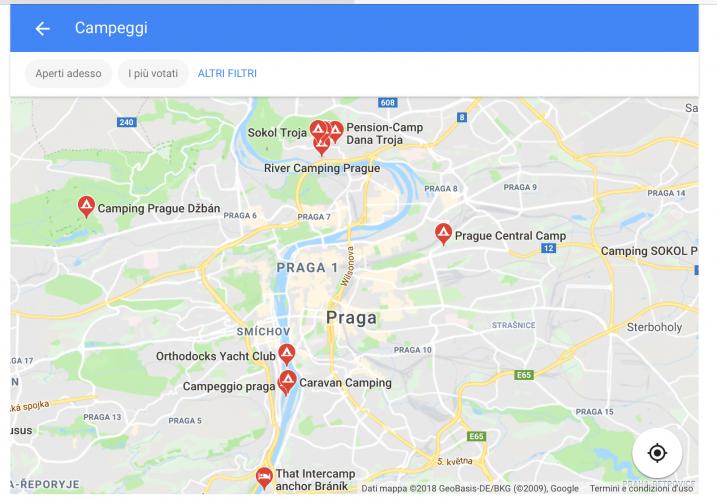717x500 pixels.
Task: Open Termini e condizioni d'uso link
Action: pyautogui.click(x=641, y=489)
